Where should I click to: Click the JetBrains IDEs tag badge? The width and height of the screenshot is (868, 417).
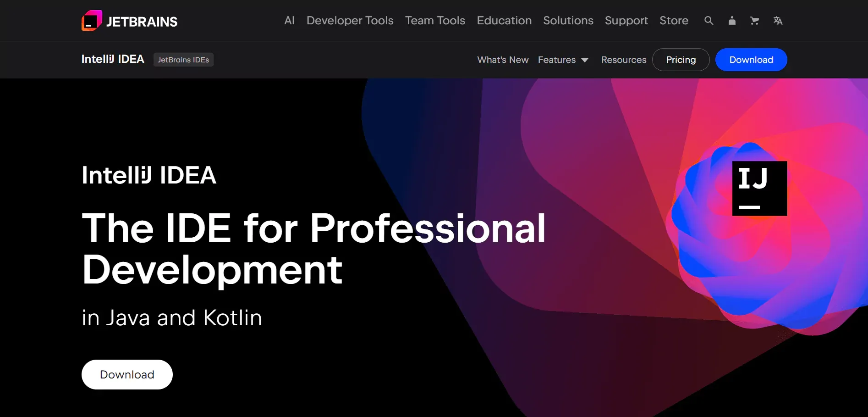coord(183,60)
